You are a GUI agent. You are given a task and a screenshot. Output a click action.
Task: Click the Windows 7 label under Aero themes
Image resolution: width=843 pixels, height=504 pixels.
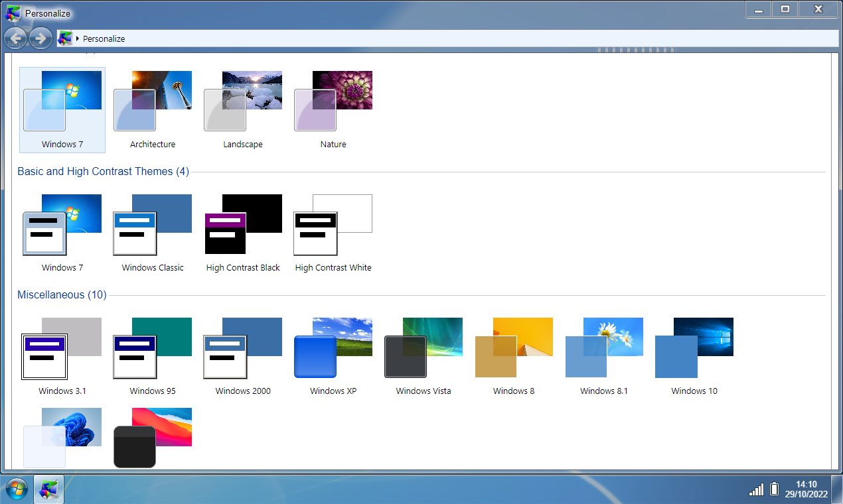62,144
